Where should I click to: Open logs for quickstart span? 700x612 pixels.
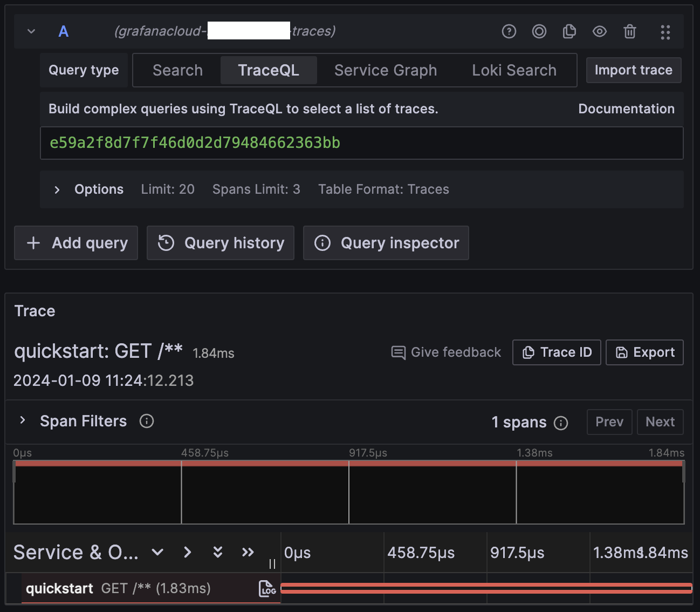tap(267, 589)
